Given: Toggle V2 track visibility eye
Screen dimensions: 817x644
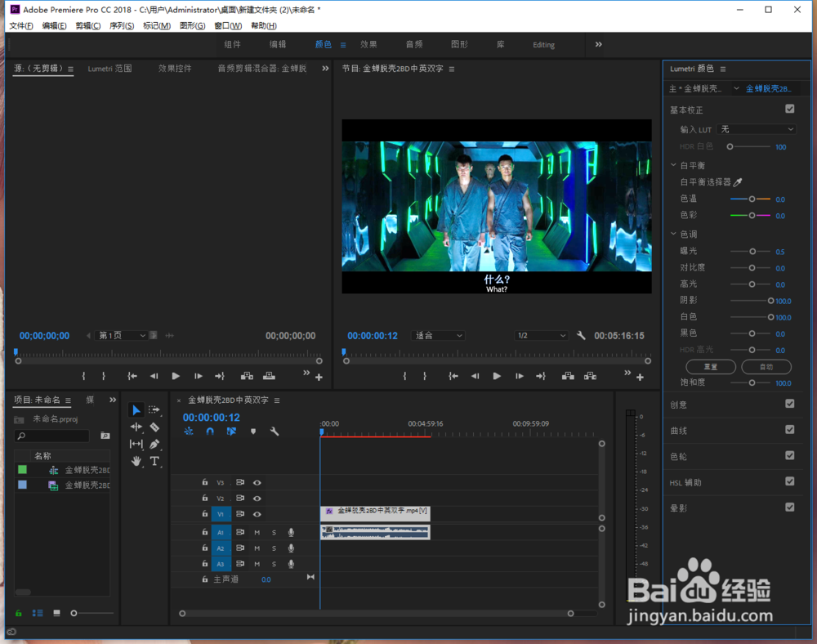Looking at the screenshot, I should [257, 499].
